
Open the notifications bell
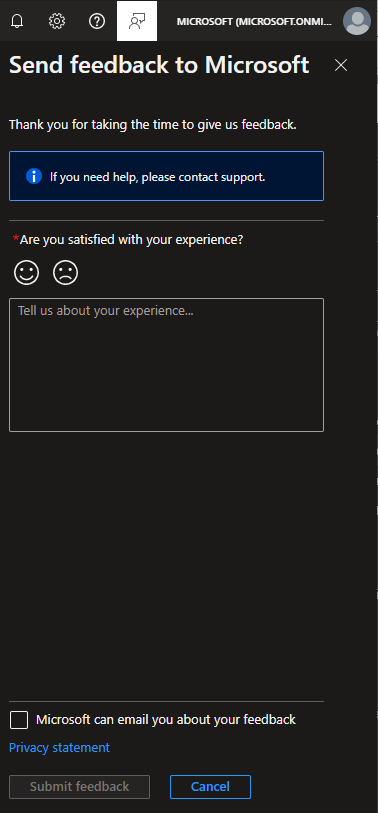[17, 21]
